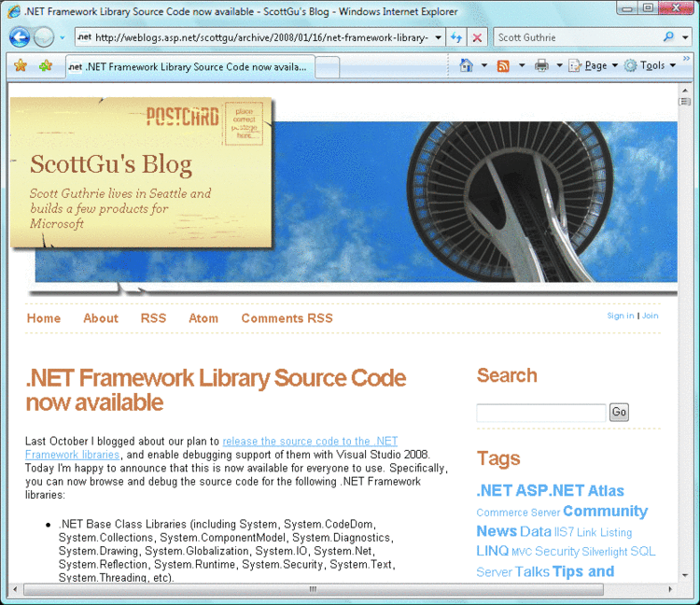The image size is (700, 605).
Task: Click the Space Needle banner image
Action: (475, 202)
